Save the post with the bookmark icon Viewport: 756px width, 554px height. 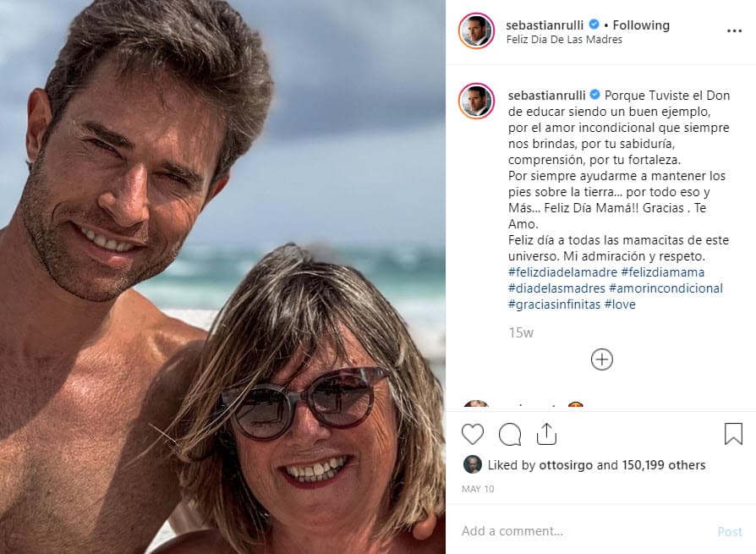pyautogui.click(x=732, y=433)
